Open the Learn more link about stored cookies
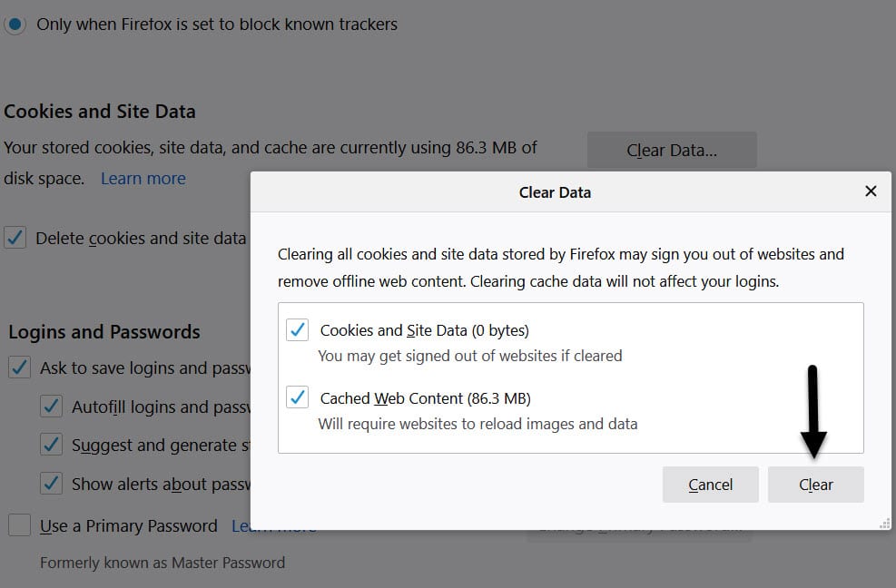This screenshot has height=588, width=896. tap(143, 178)
